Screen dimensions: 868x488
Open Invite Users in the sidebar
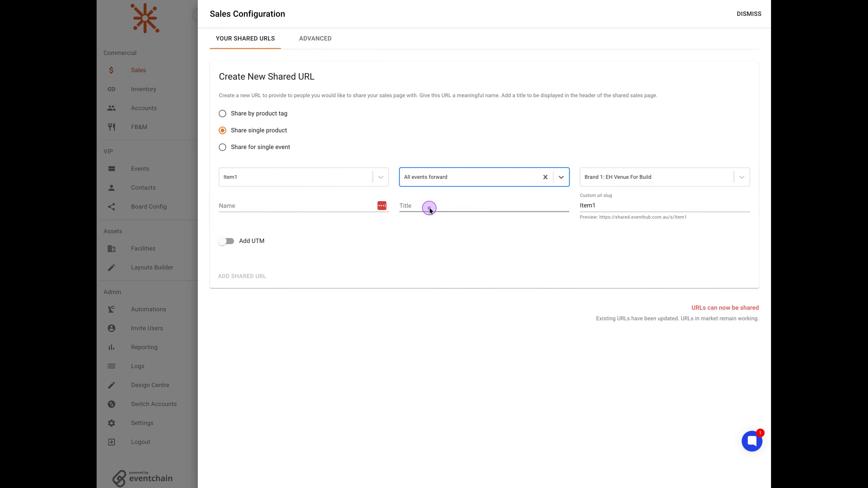147,328
